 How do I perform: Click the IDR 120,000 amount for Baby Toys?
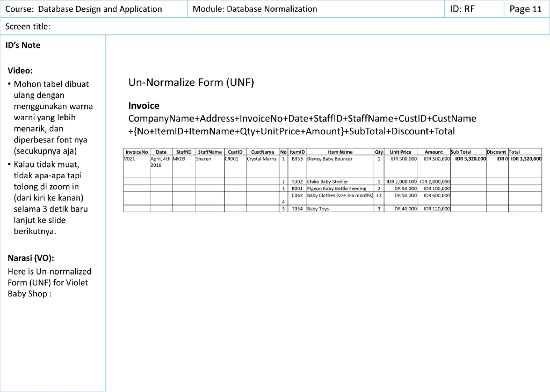tap(437, 209)
